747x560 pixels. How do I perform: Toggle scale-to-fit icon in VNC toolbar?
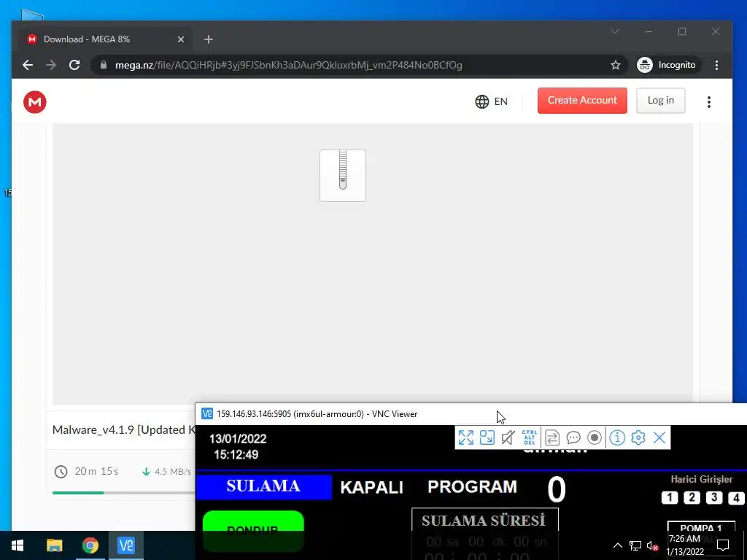click(487, 437)
